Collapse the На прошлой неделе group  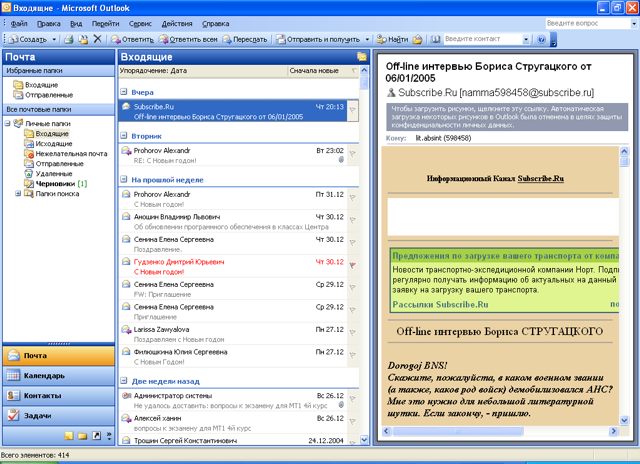pos(124,179)
